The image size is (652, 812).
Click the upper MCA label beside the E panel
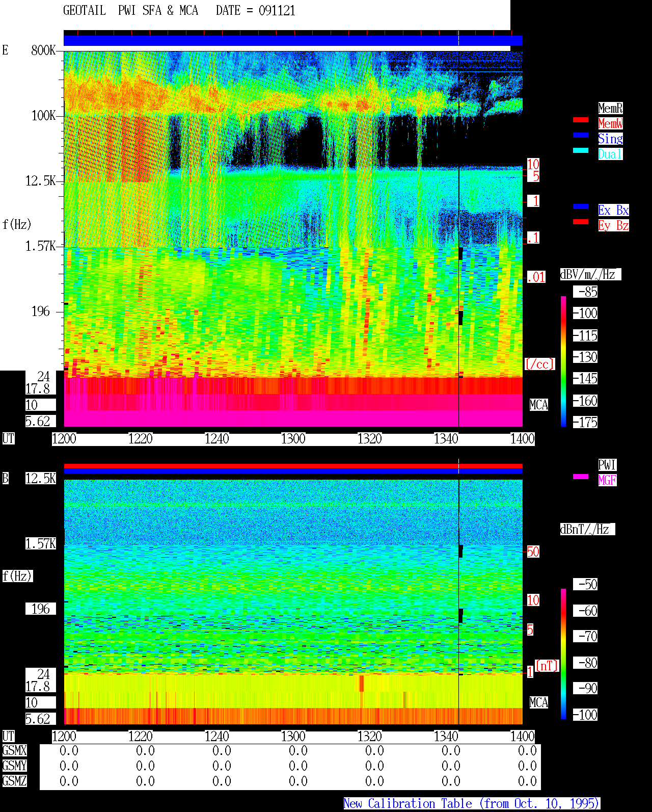539,405
